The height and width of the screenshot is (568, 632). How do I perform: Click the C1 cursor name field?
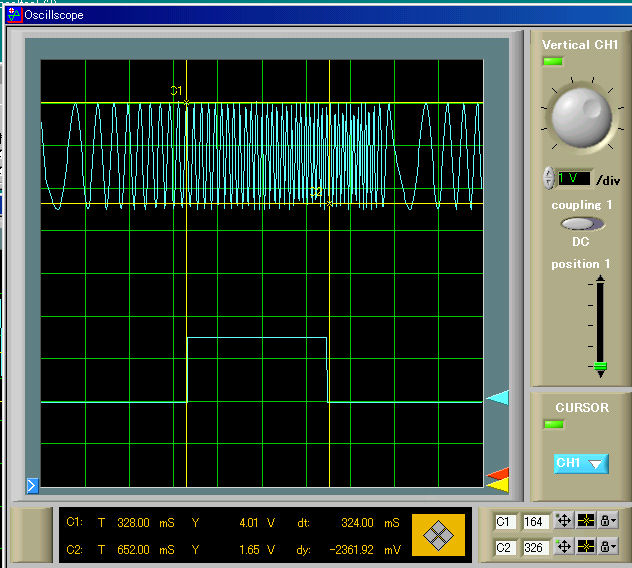pos(505,522)
